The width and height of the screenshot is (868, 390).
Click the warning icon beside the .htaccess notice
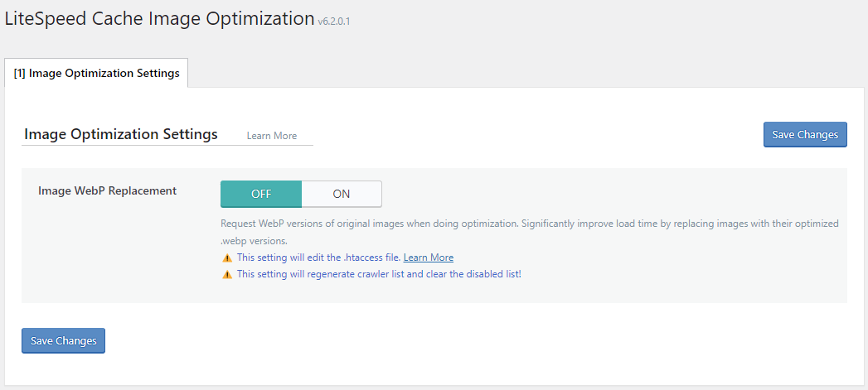point(227,258)
